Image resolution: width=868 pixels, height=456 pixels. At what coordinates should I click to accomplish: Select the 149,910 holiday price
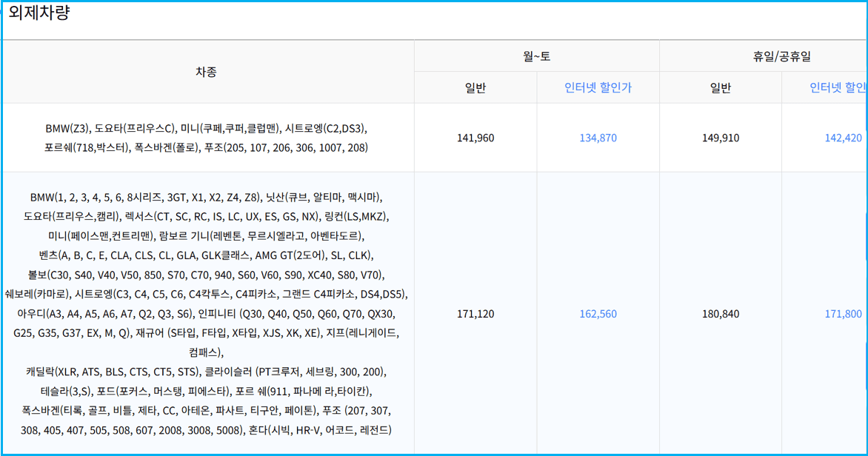point(720,138)
